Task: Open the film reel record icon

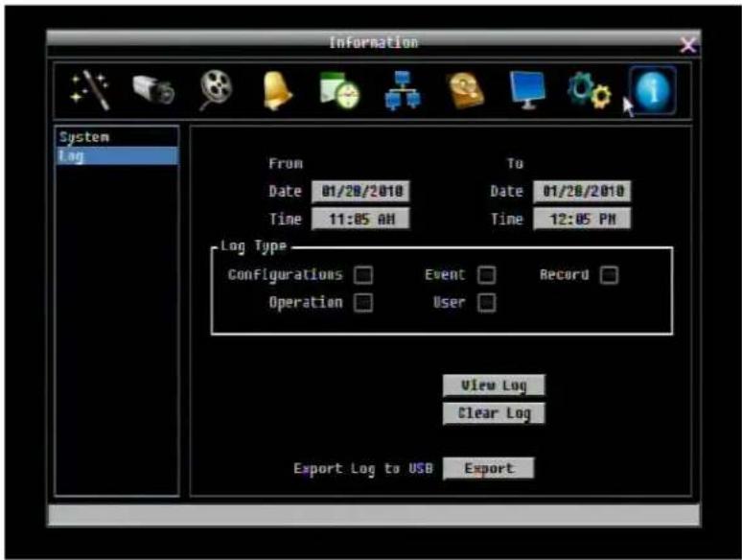Action: click(x=216, y=89)
